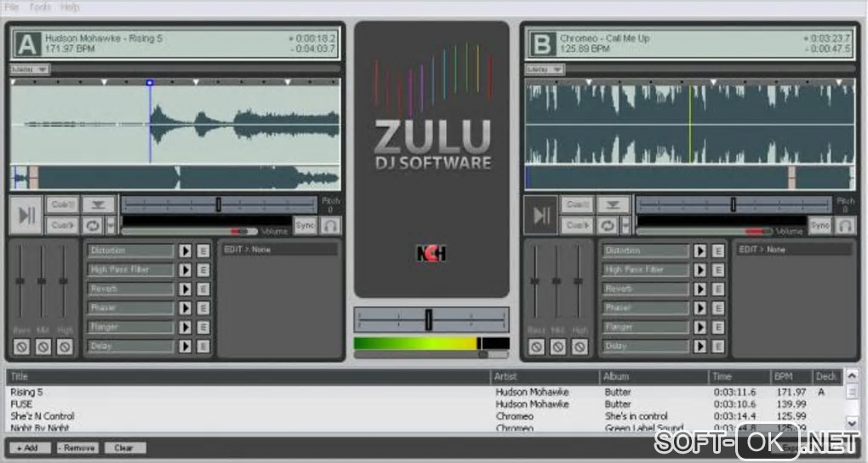Screen dimensions: 868x463
Task: Start Reverb effect on deck B
Action: coord(700,289)
